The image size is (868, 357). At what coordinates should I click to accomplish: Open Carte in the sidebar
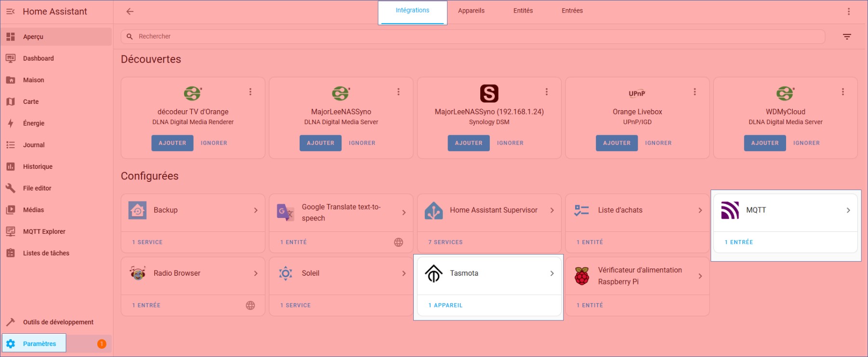click(57, 102)
